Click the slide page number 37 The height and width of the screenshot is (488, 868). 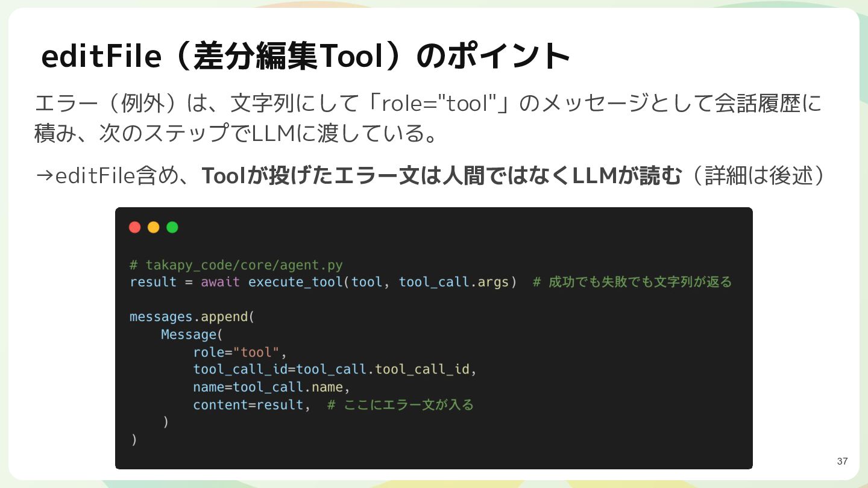point(842,461)
